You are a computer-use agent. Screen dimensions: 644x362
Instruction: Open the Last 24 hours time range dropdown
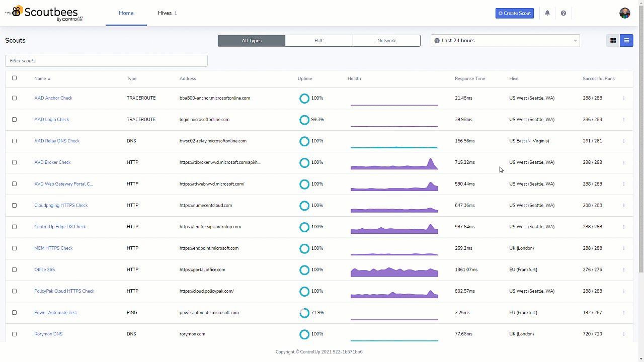[x=505, y=41]
